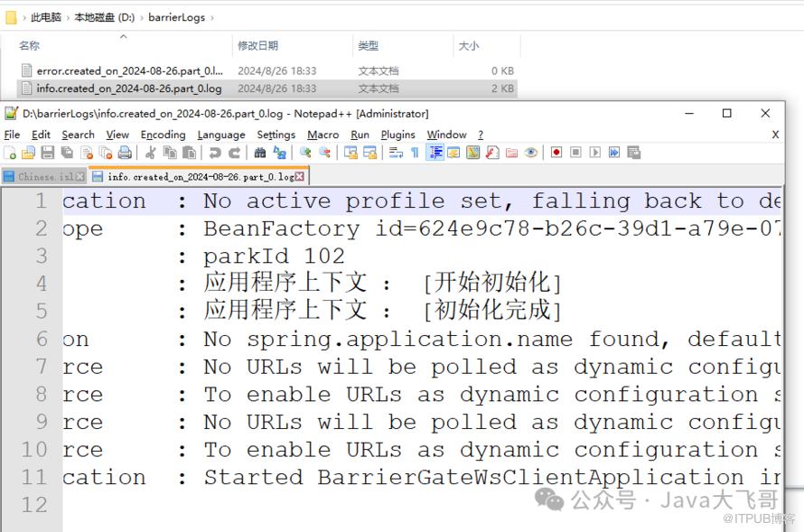
Task: Close the info.created_on log tab
Action: tap(299, 177)
